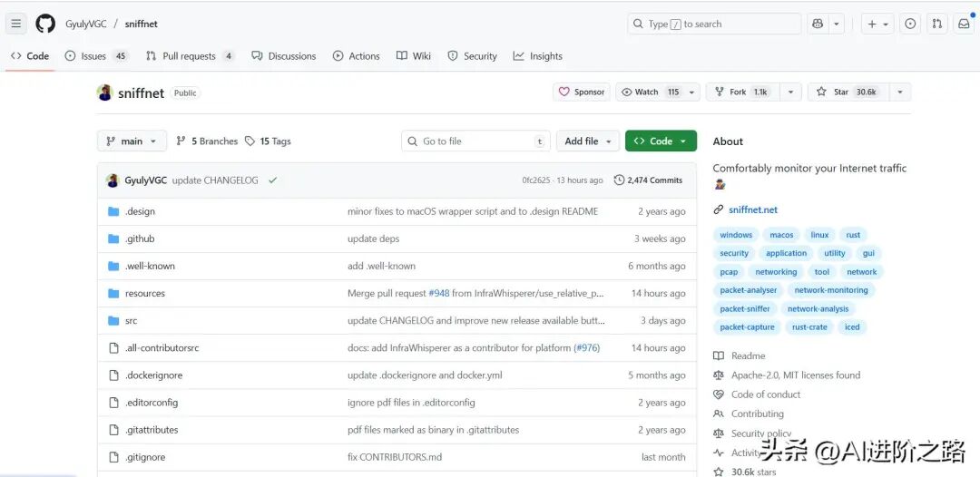980x477 pixels.
Task: Select the rust topic tag
Action: click(853, 236)
